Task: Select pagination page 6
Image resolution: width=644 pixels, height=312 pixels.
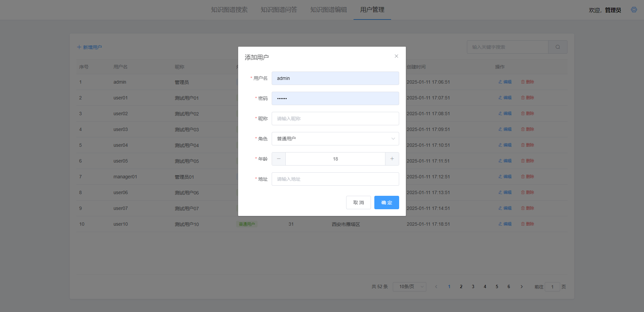Action: click(509, 287)
